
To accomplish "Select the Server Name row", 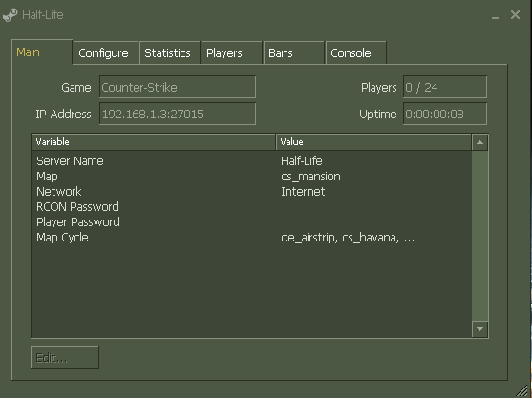I will coord(251,161).
